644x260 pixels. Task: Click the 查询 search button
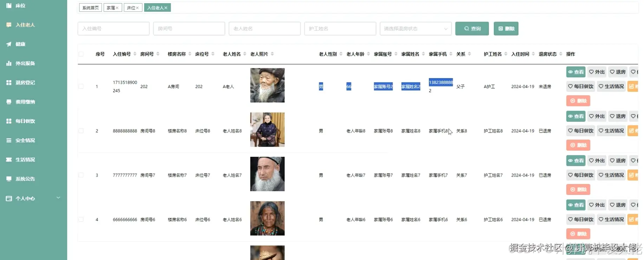click(x=472, y=28)
